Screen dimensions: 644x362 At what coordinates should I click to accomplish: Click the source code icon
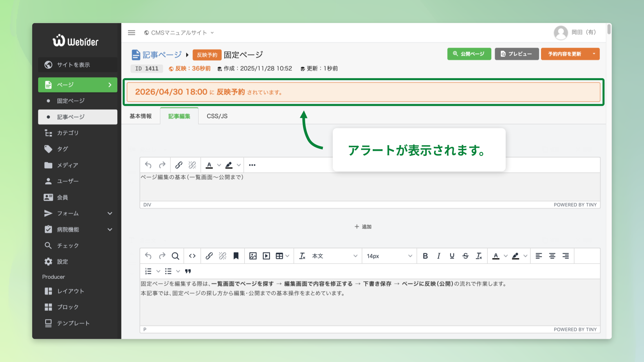click(192, 256)
